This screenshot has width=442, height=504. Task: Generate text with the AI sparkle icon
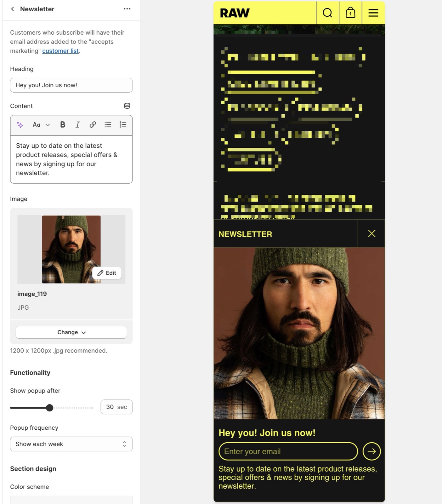coord(20,125)
